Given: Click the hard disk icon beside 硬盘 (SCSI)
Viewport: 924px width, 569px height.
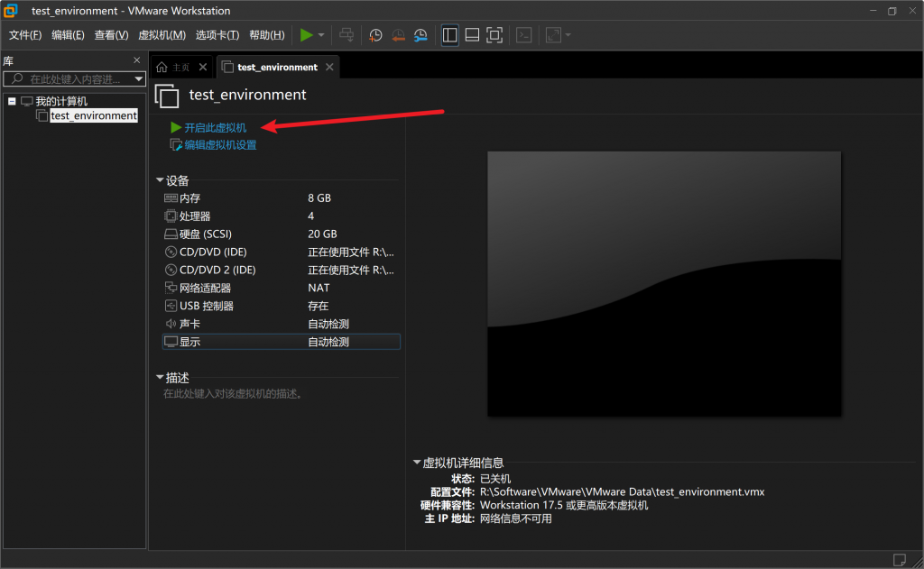Looking at the screenshot, I should [171, 234].
